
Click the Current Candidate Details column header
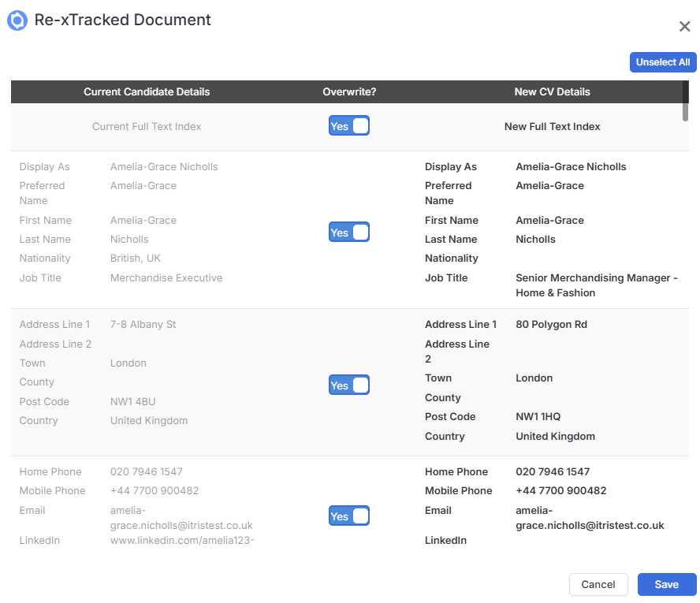[x=147, y=92]
